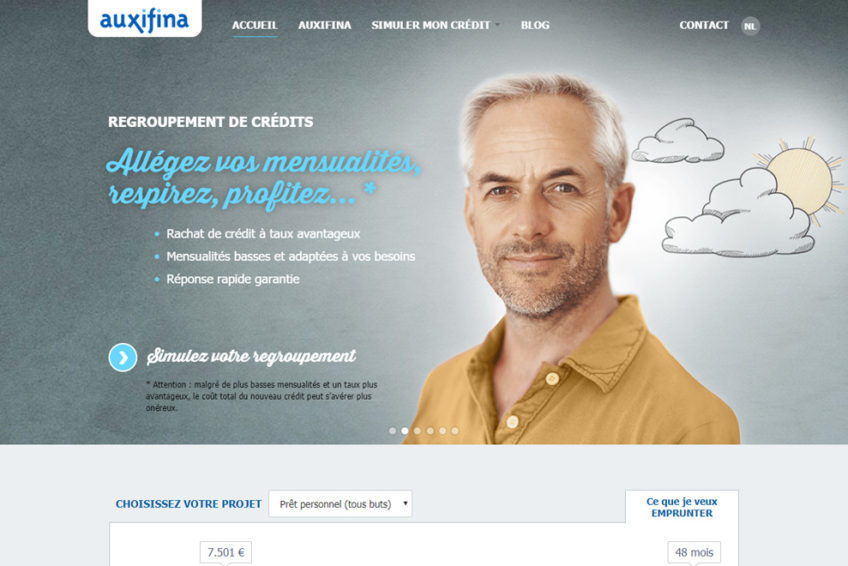Click the dropdown arrow of project selector
This screenshot has height=566, width=848.
405,503
